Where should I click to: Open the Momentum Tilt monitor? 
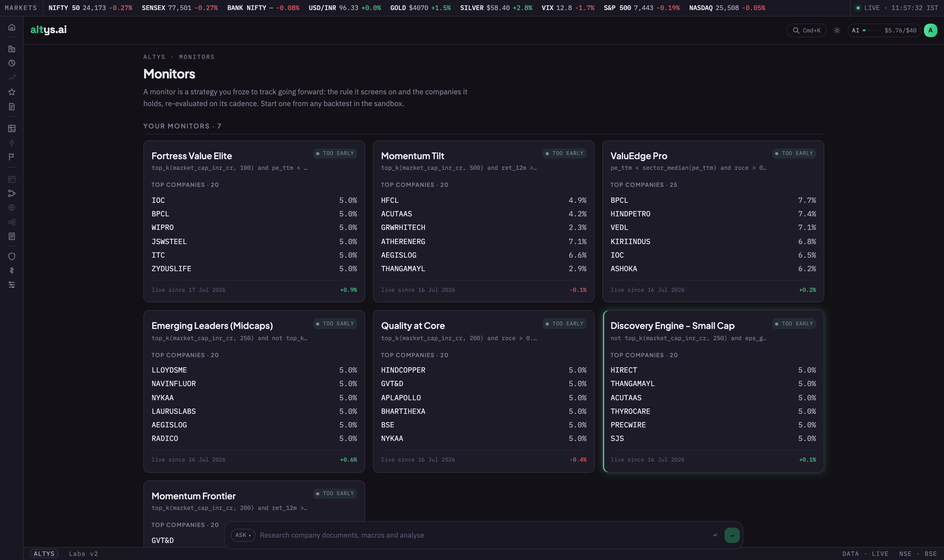484,221
